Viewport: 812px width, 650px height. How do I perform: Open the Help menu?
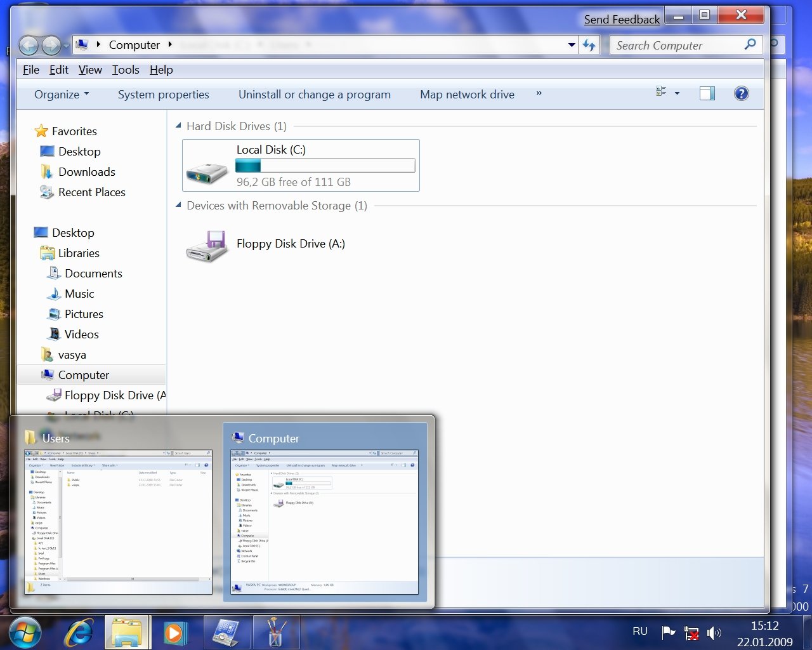point(161,70)
